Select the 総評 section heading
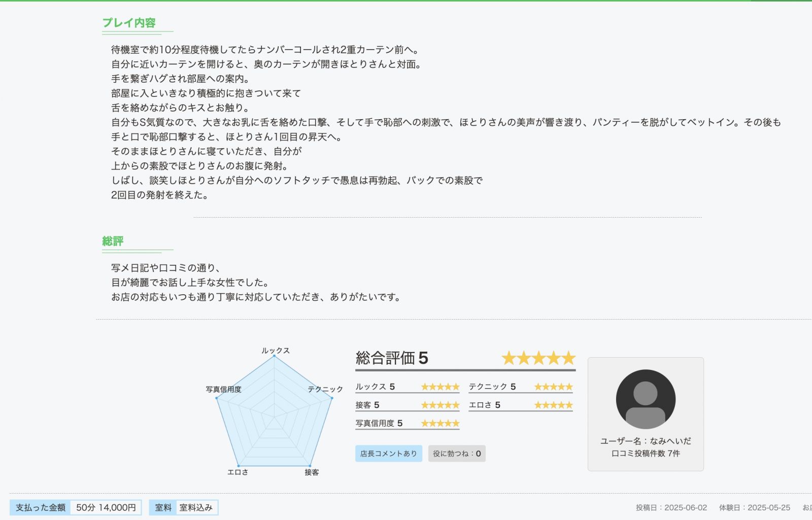The width and height of the screenshot is (812, 520). click(x=113, y=241)
